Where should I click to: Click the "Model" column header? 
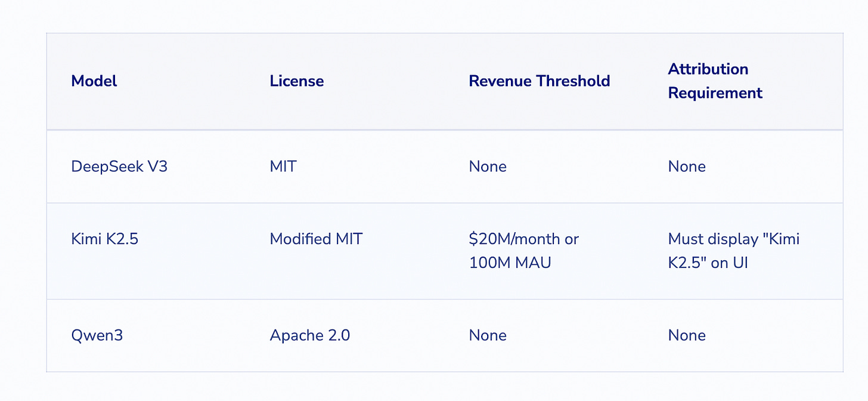coord(94,81)
